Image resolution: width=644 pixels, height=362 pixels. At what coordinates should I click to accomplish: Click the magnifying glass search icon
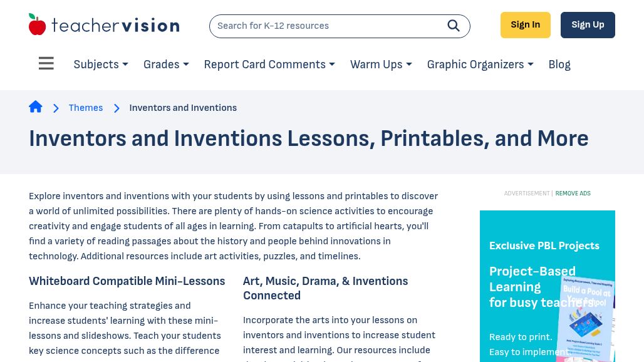[454, 26]
